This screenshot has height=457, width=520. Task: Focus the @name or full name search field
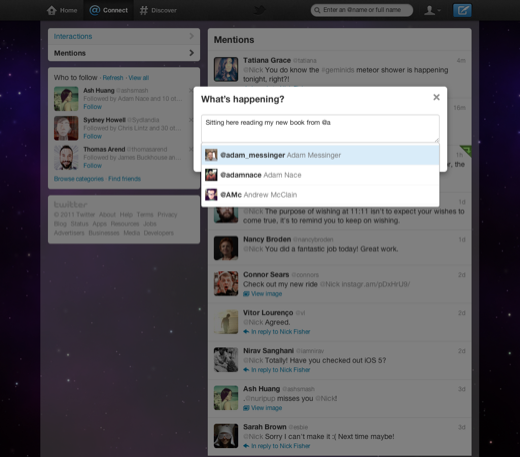[x=362, y=10]
